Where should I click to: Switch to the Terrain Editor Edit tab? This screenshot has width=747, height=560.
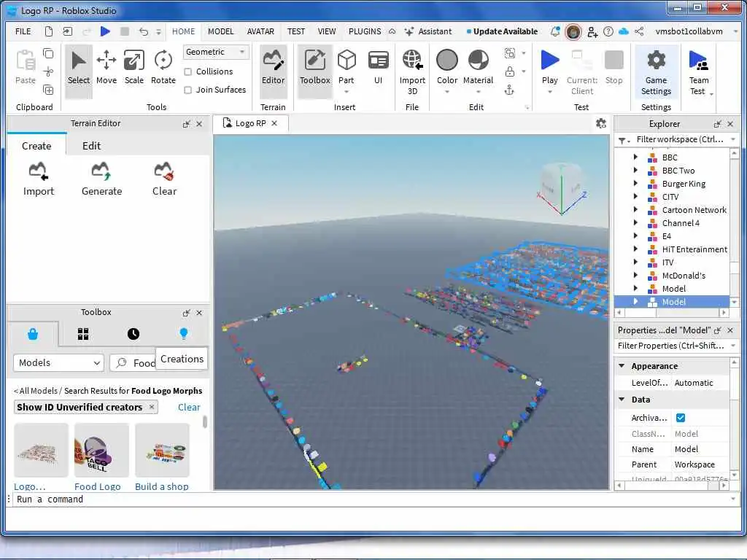tap(91, 146)
